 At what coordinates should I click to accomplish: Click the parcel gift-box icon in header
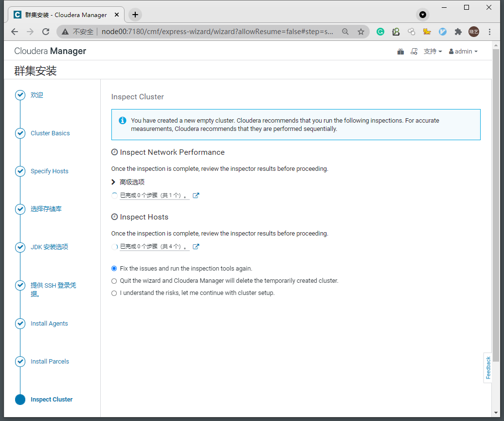pos(400,52)
